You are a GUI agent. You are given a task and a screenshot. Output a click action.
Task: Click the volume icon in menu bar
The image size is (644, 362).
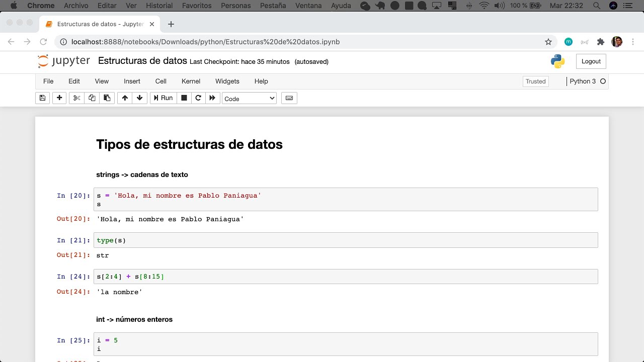tap(500, 6)
